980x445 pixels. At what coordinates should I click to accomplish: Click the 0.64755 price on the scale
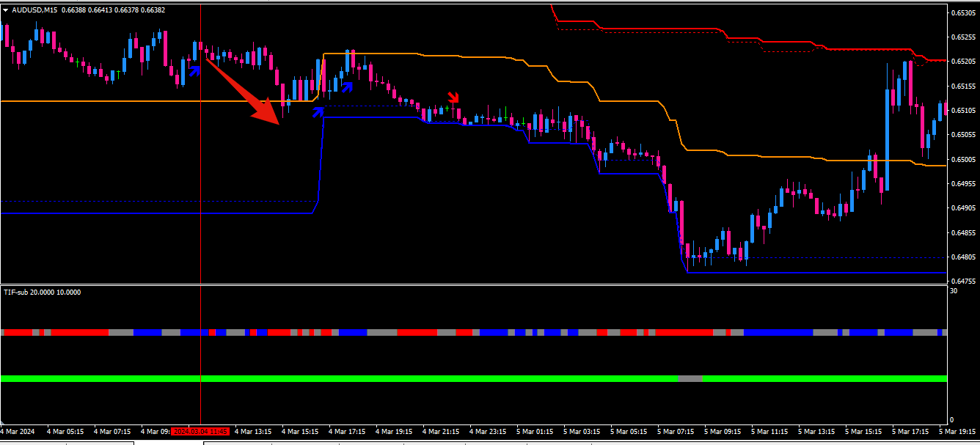[x=962, y=282]
